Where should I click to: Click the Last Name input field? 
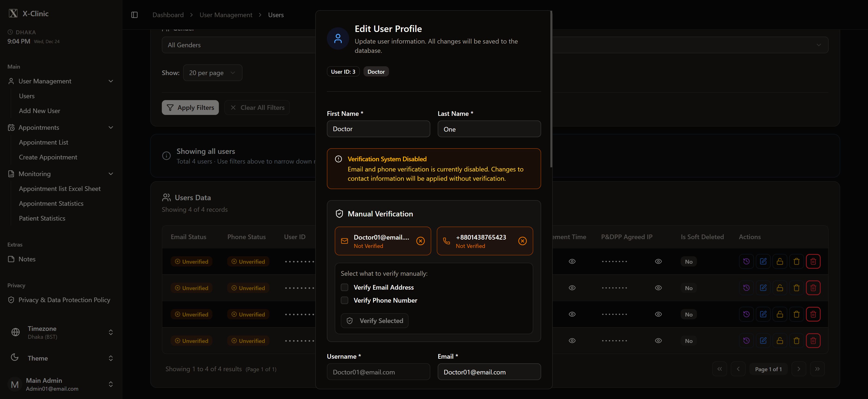[x=489, y=129]
